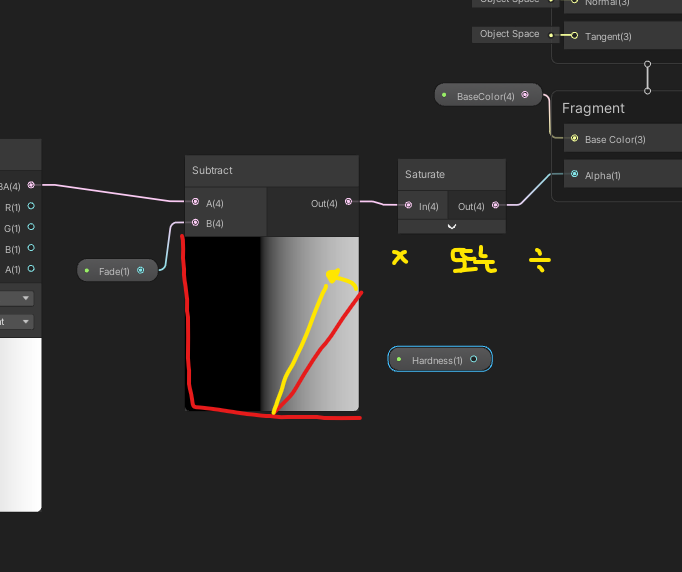Click the upper Vertex-Fragment connector circle
The height and width of the screenshot is (572, 682).
[648, 64]
